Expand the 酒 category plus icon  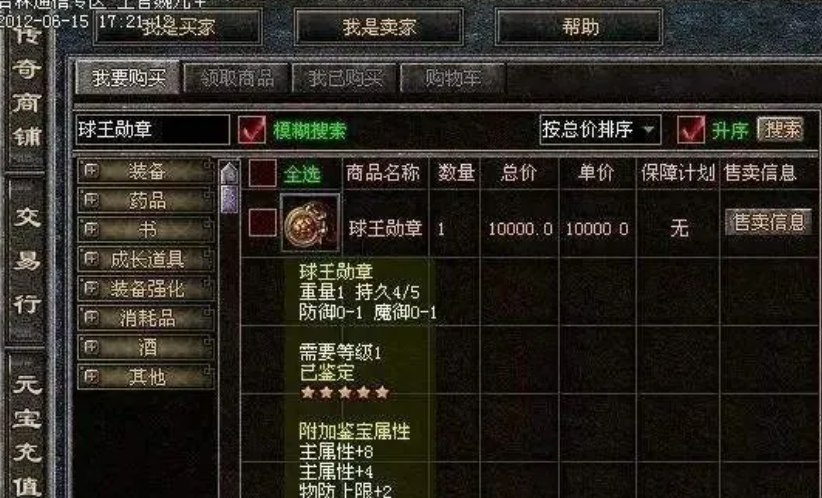click(91, 347)
